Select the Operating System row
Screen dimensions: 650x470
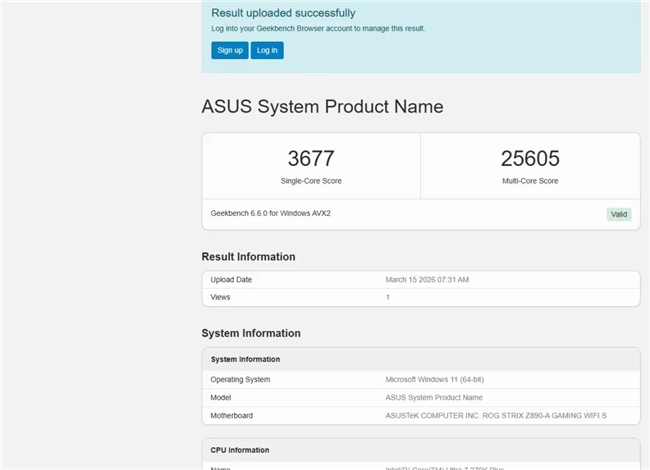coord(420,379)
